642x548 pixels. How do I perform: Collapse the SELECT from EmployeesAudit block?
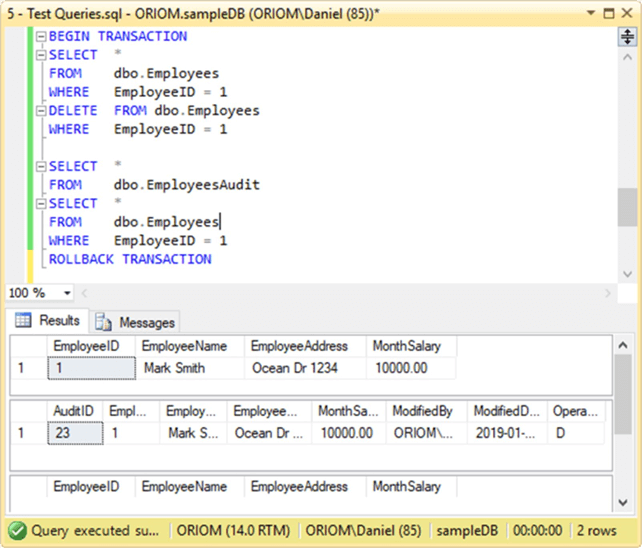coord(40,166)
